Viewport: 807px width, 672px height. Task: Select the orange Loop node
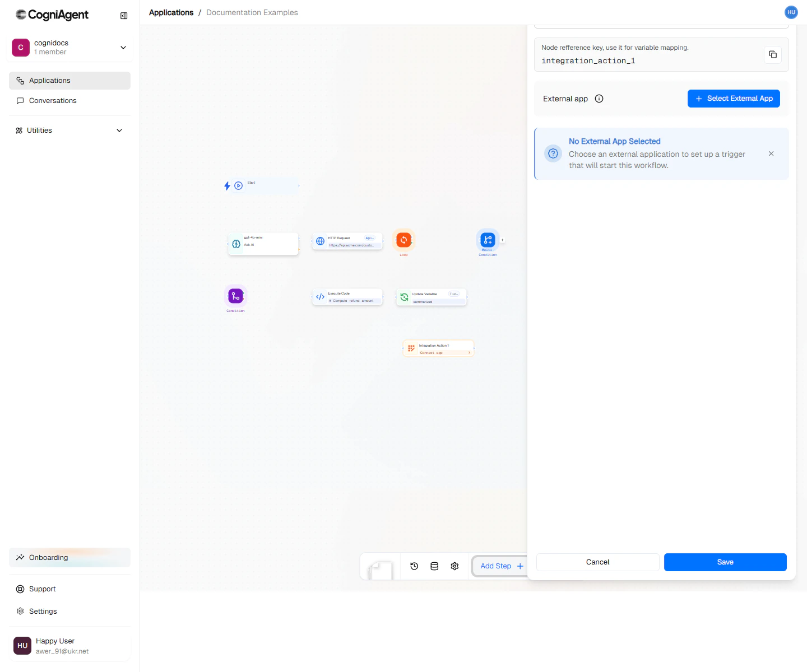pos(403,240)
